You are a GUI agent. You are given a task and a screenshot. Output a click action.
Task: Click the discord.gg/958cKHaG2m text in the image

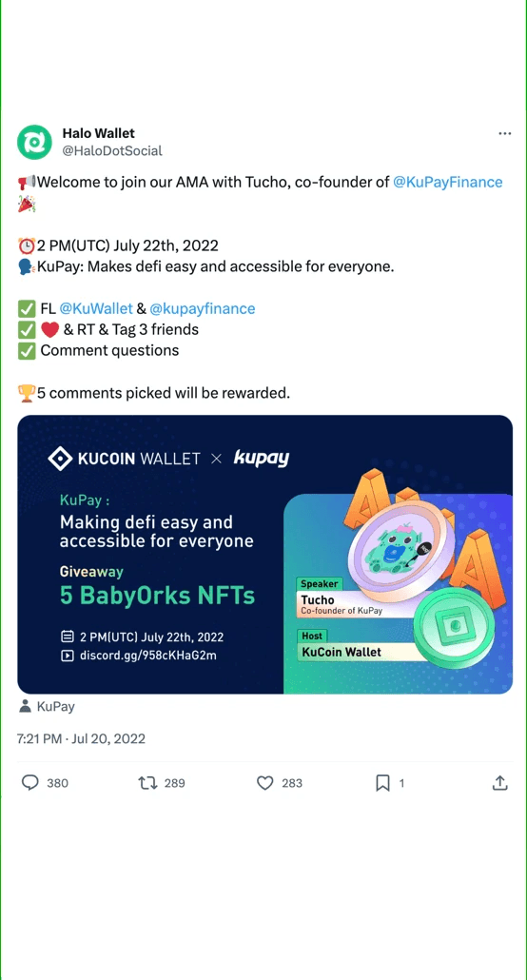tap(148, 656)
